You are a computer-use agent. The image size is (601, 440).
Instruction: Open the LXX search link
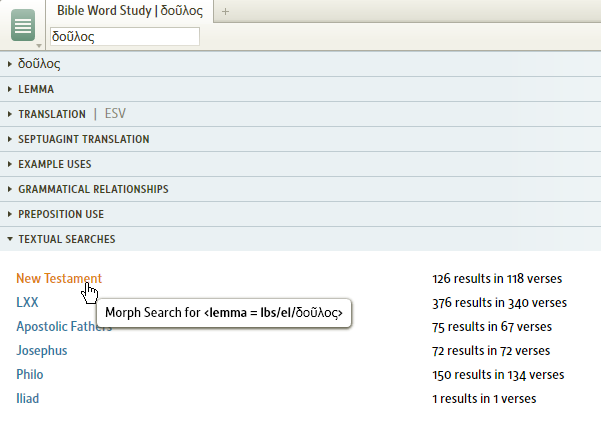point(27,302)
